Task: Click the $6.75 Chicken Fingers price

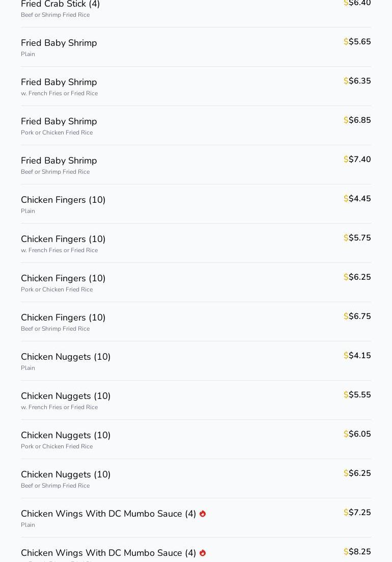Action: (357, 316)
